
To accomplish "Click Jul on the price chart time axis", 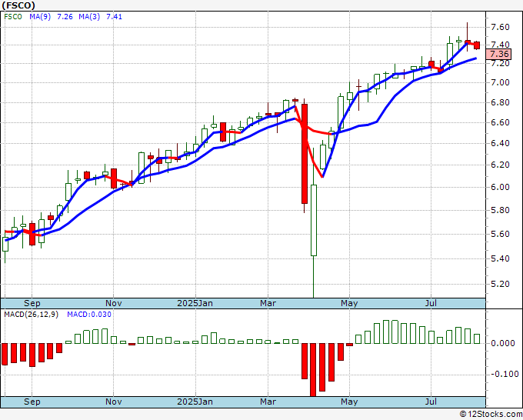I will 431,303.
